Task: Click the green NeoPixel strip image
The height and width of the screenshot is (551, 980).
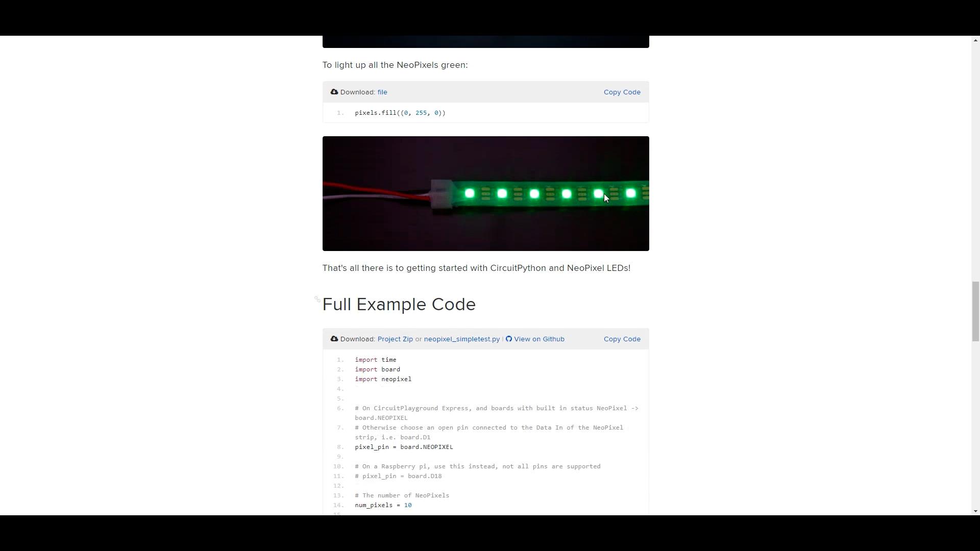Action: coord(486,194)
